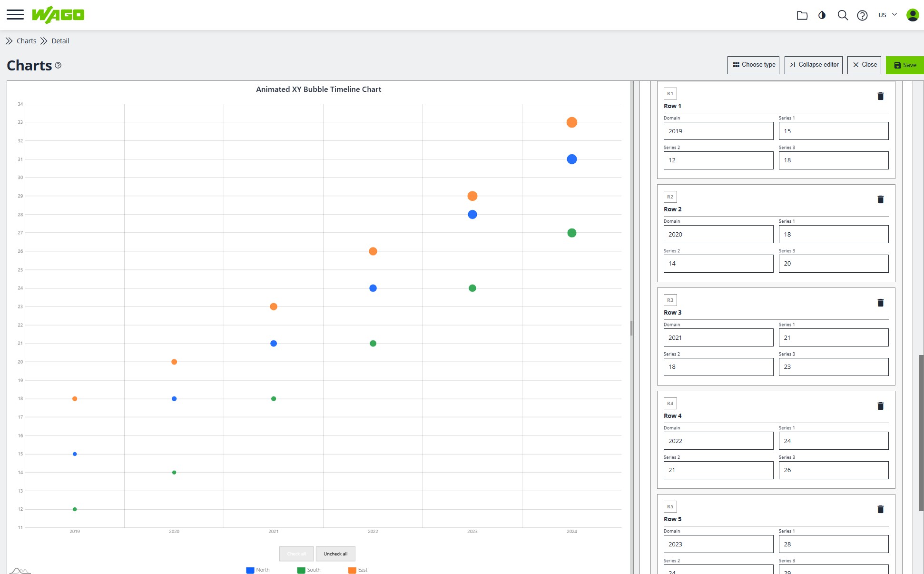Toggle the contrast theme icon
This screenshot has height=574, width=924.
coord(822,15)
